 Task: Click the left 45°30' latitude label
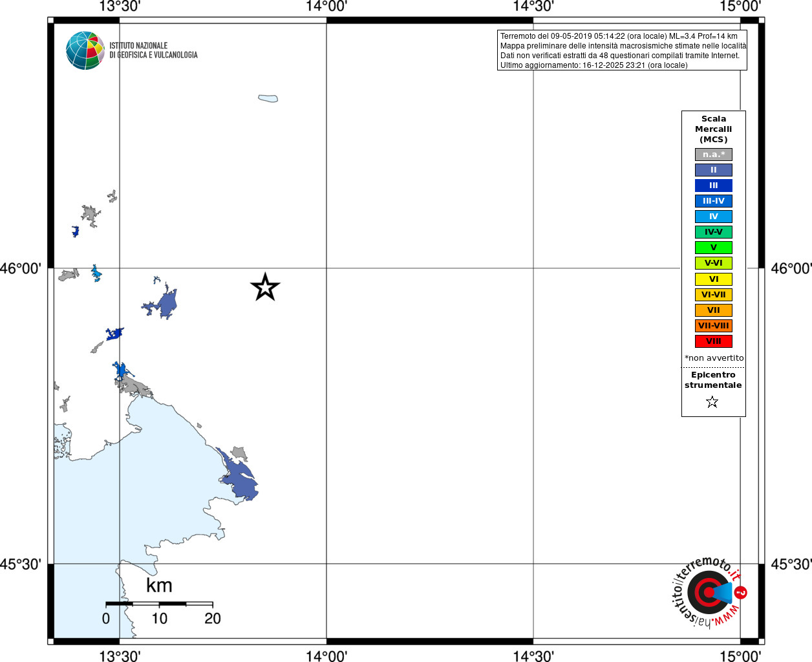(x=21, y=564)
